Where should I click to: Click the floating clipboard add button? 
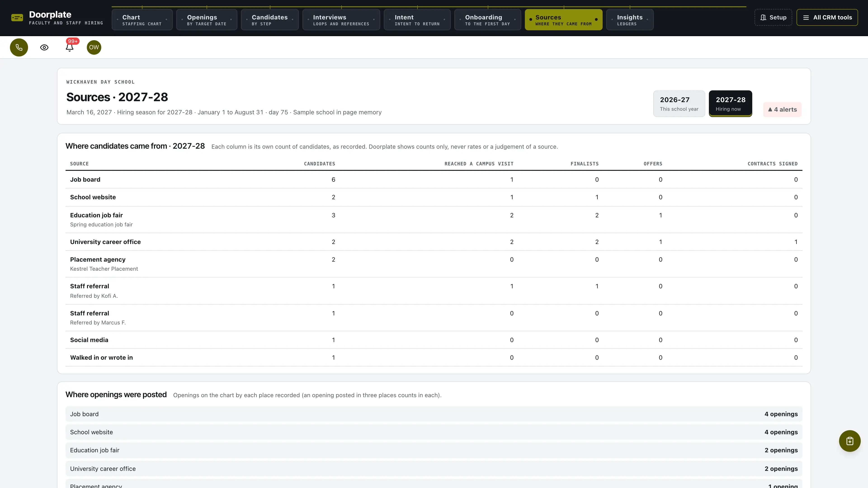pyautogui.click(x=849, y=441)
